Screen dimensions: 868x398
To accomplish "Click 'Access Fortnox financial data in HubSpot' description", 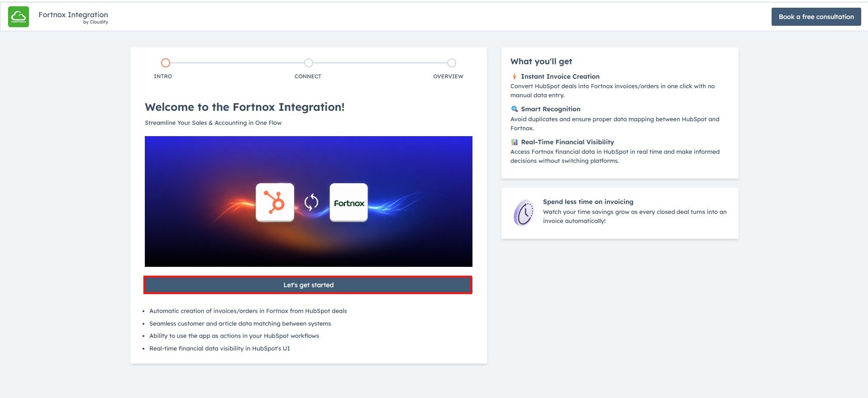I will 615,156.
